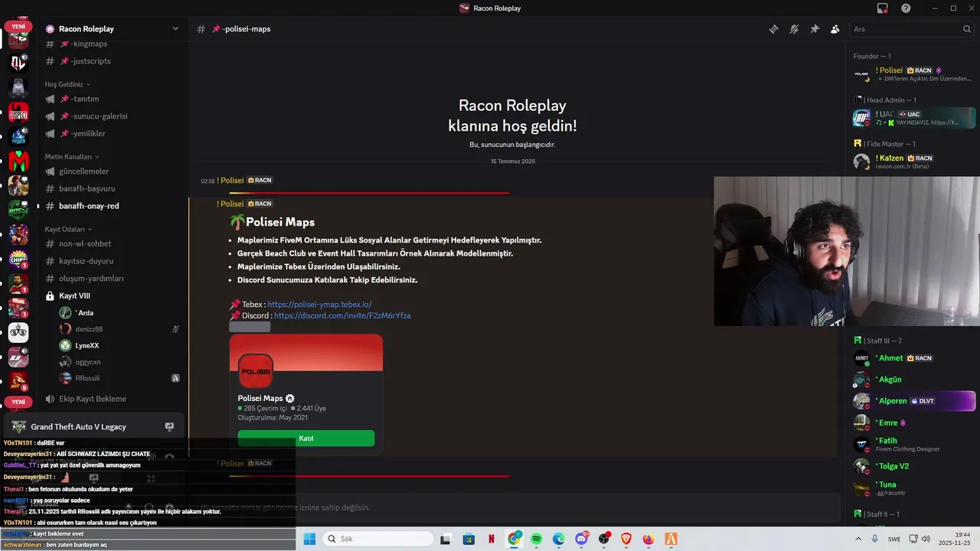Toggle channel notification mute bell icon
Screen dimensions: 980x551
[x=794, y=29]
